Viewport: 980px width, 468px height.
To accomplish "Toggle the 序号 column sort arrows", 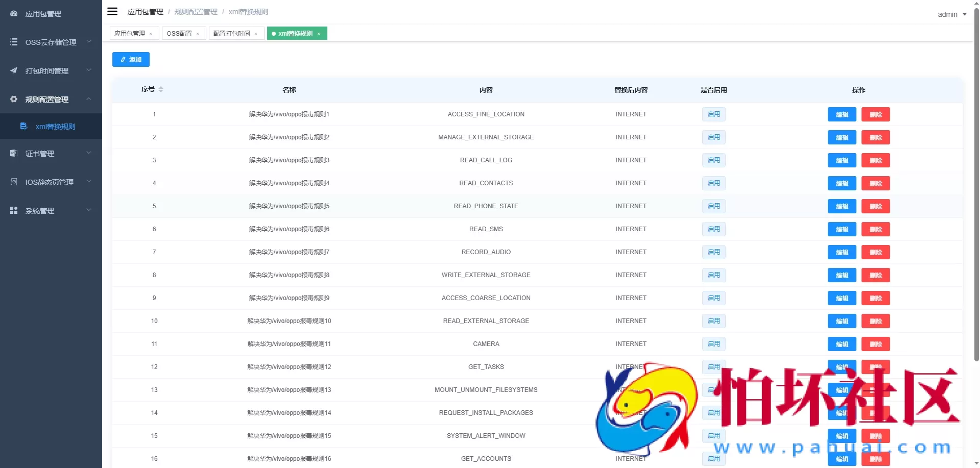I will (161, 89).
